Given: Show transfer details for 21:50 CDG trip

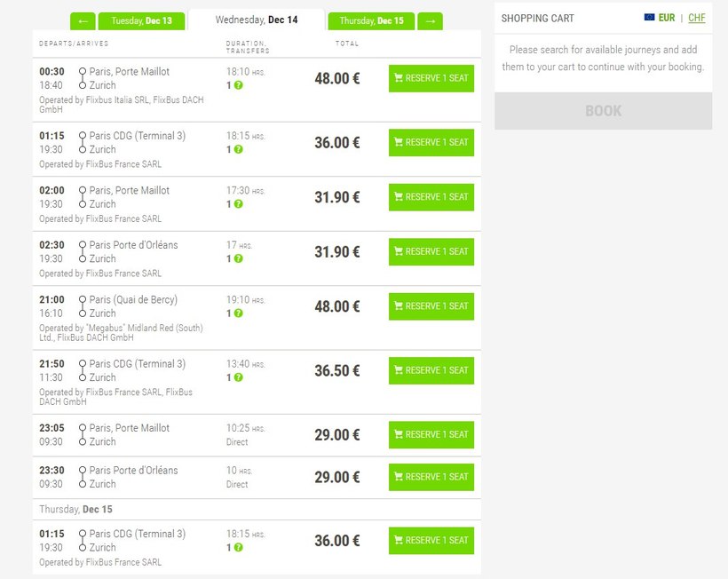Looking at the screenshot, I should pyautogui.click(x=238, y=377).
